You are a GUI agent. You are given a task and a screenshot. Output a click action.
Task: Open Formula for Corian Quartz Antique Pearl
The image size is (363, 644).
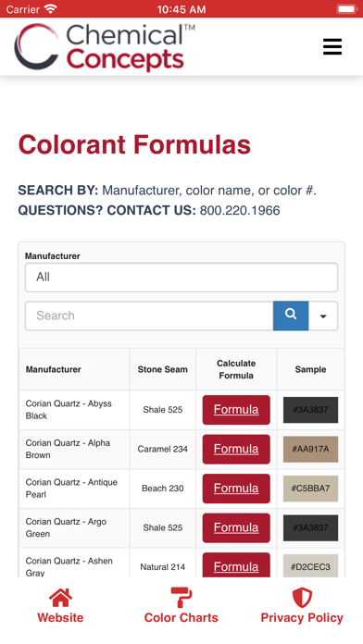pyautogui.click(x=236, y=489)
